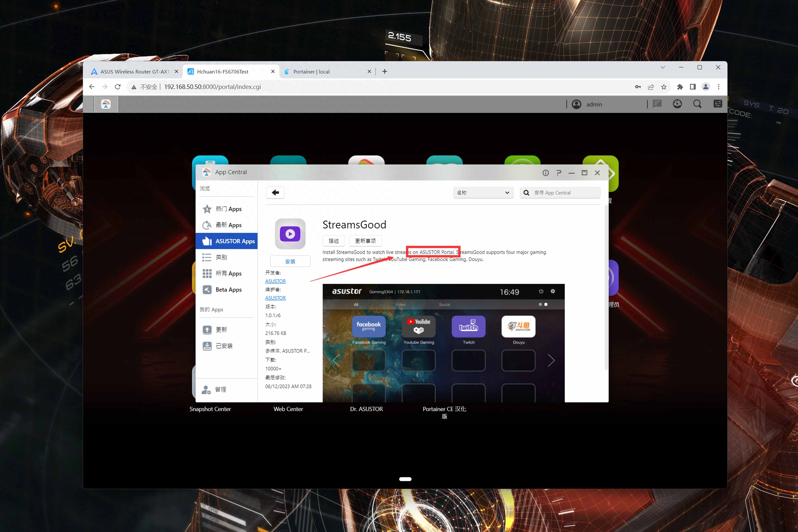This screenshot has width=798, height=532.
Task: Open the 管理 management section
Action: pyautogui.click(x=226, y=389)
